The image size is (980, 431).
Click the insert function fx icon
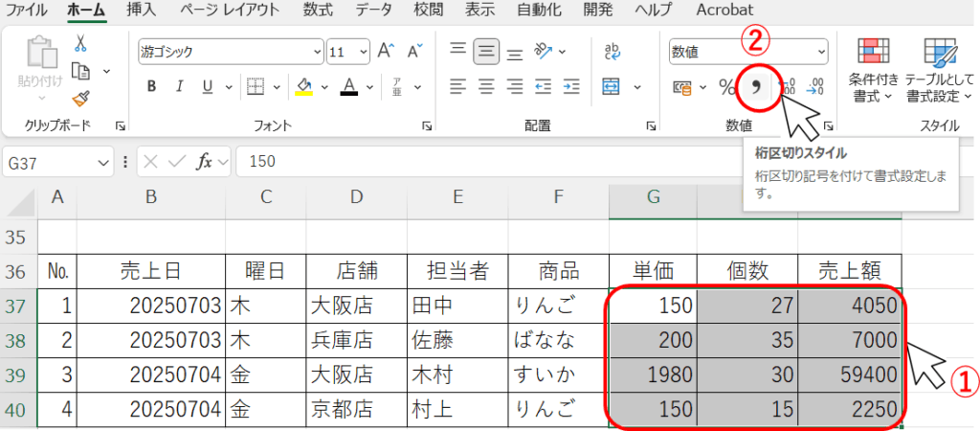coord(204,162)
